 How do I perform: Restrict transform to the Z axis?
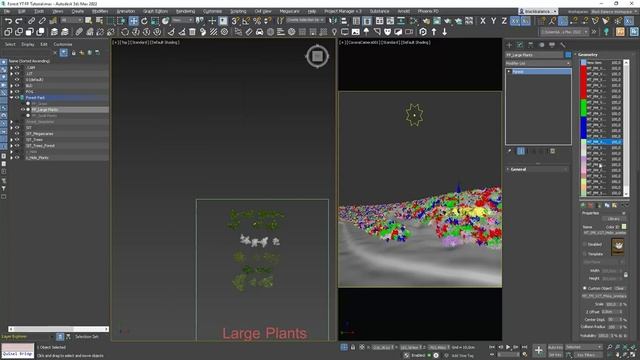pyautogui.click(x=504, y=20)
